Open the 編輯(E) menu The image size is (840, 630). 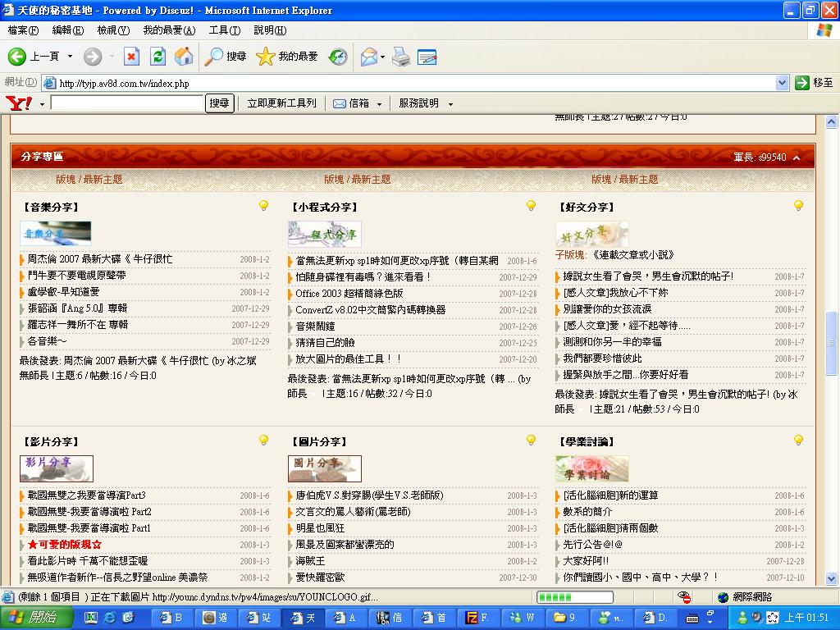tap(67, 30)
